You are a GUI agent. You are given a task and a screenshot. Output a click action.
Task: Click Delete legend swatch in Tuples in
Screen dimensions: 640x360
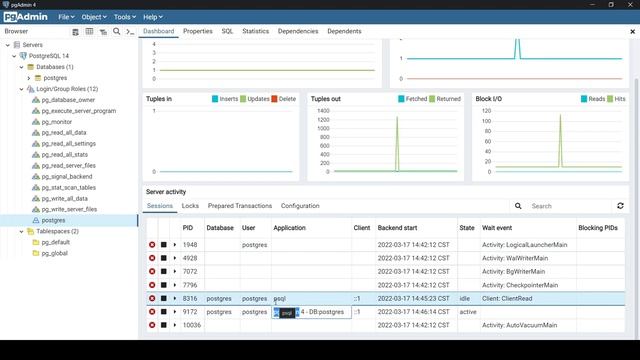[274, 99]
